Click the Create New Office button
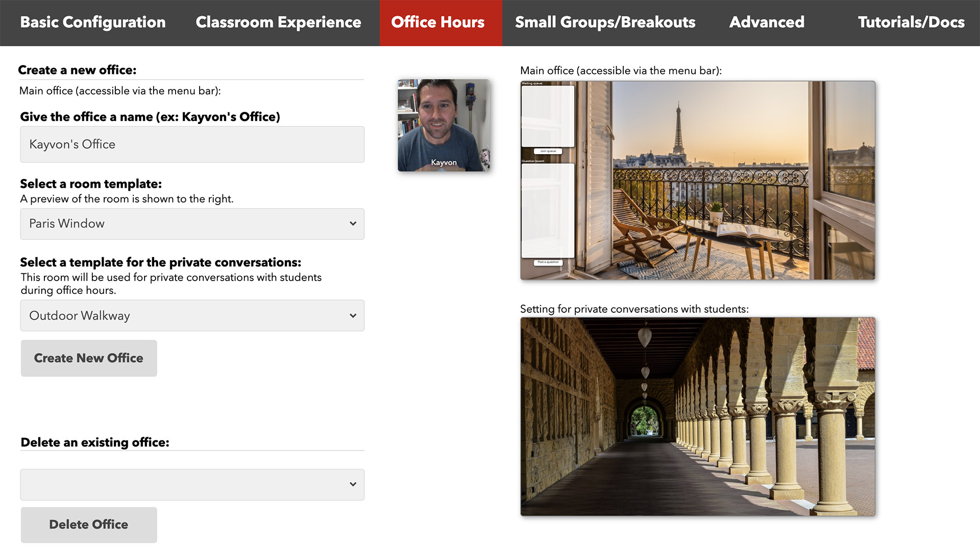Screen dimensions: 980x551 click(89, 358)
